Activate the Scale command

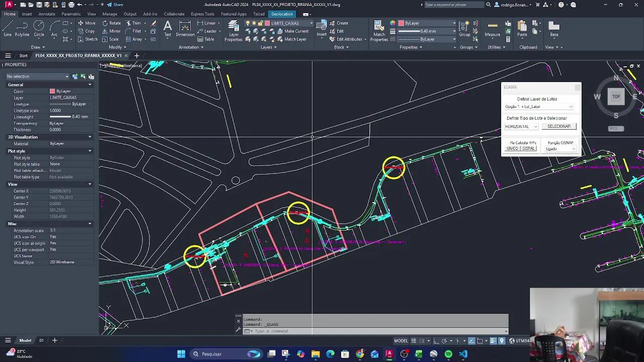110,39
